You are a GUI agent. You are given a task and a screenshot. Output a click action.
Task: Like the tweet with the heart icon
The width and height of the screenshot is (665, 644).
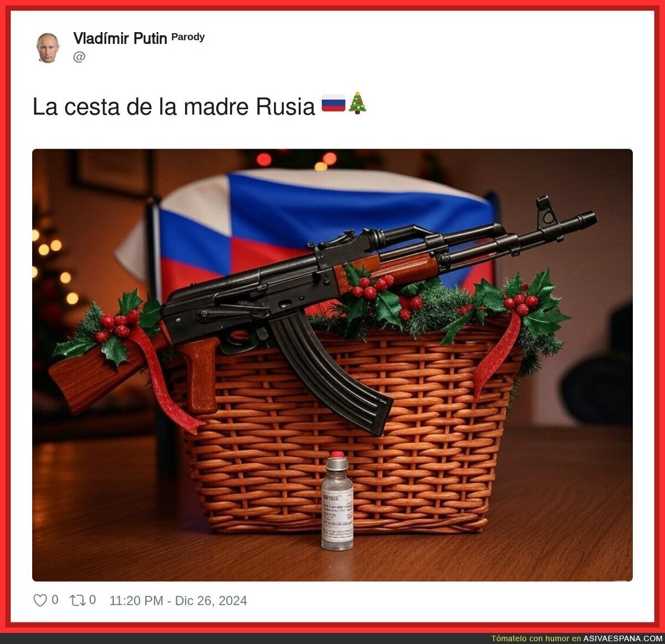coord(40,600)
